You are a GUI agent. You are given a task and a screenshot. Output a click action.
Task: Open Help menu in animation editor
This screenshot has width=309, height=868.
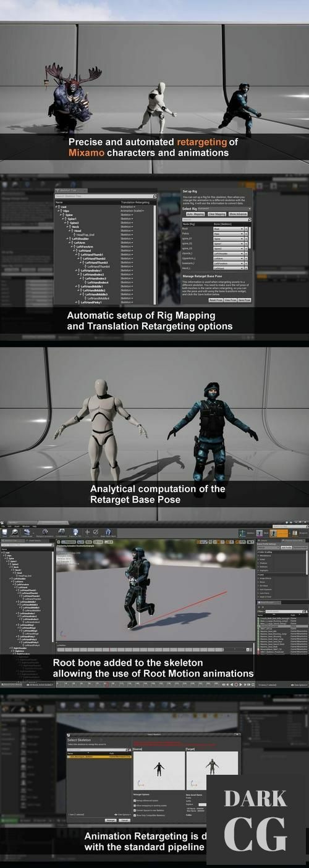pos(35,525)
